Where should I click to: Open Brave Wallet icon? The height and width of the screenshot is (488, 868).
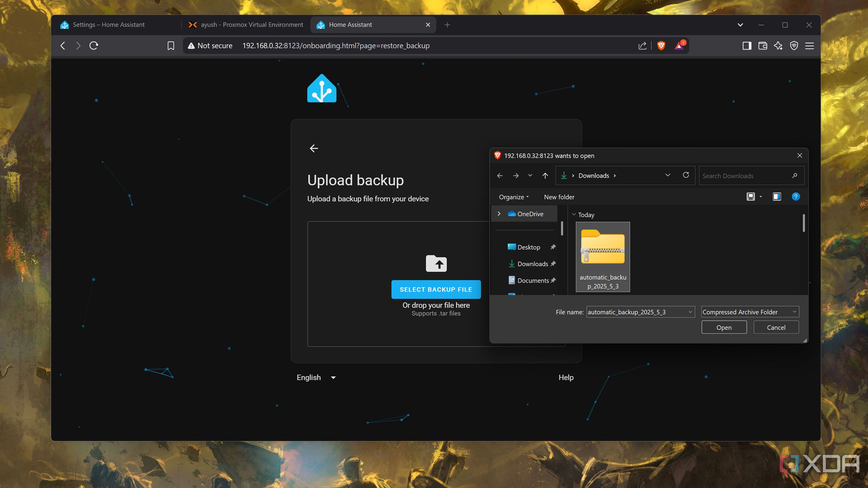tap(762, 45)
